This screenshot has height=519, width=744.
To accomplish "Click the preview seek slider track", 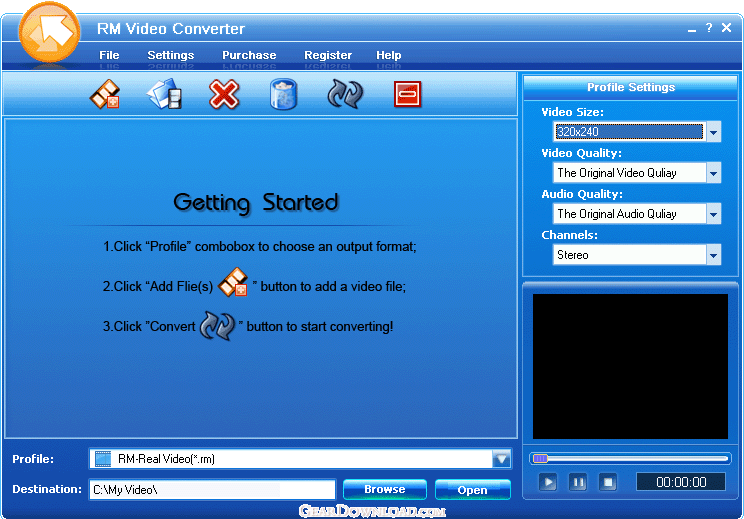I will pos(630,458).
